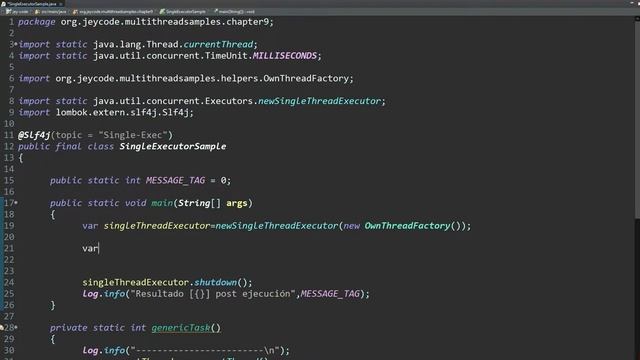Click the jey-code breadcrumb project icon
This screenshot has width=640, height=360.
[9, 12]
